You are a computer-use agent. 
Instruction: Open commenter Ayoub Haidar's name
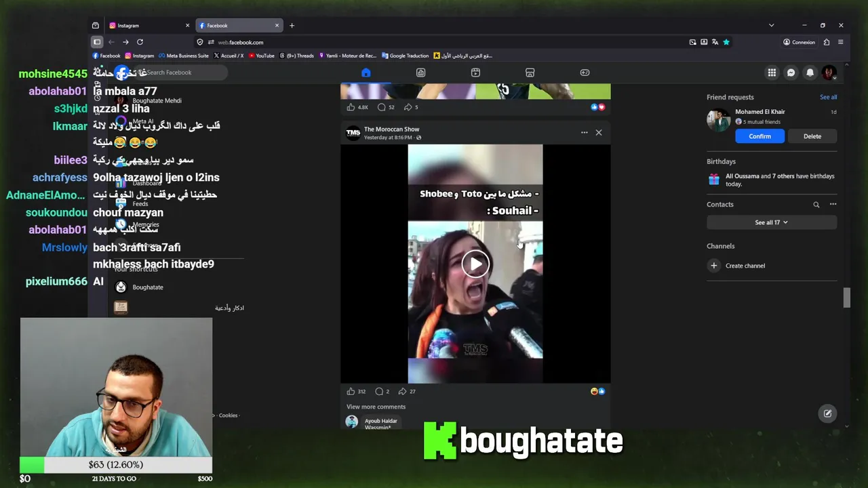380,421
